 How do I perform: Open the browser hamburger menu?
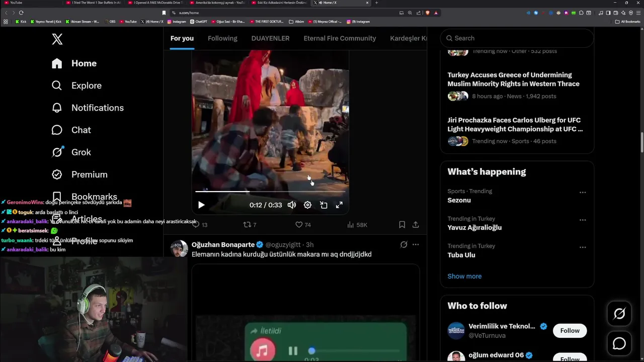point(638,13)
